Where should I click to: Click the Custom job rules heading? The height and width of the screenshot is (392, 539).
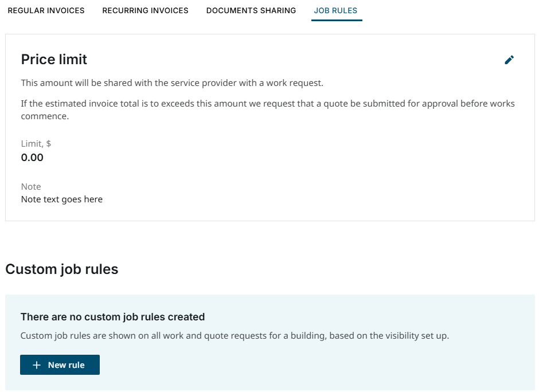tap(61, 269)
